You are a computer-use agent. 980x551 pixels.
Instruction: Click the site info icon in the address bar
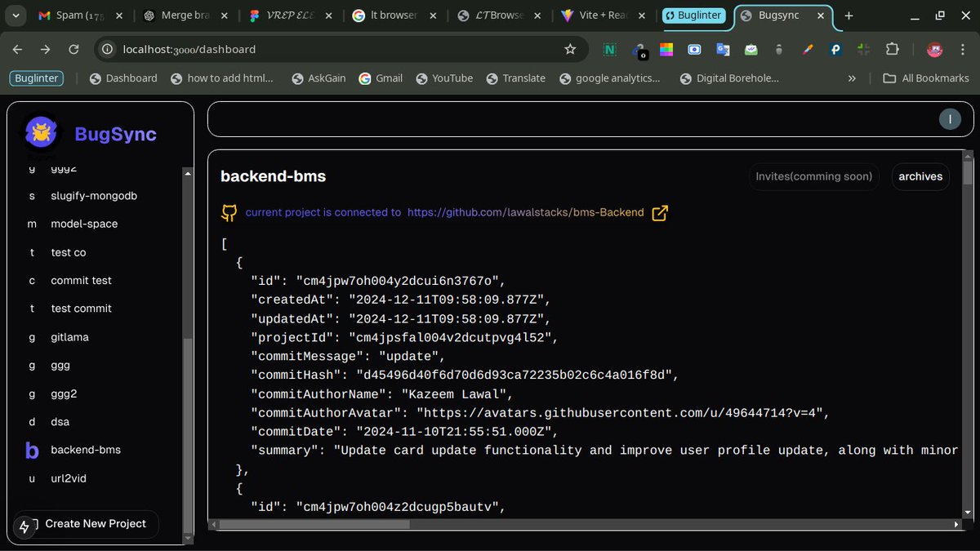tap(106, 49)
